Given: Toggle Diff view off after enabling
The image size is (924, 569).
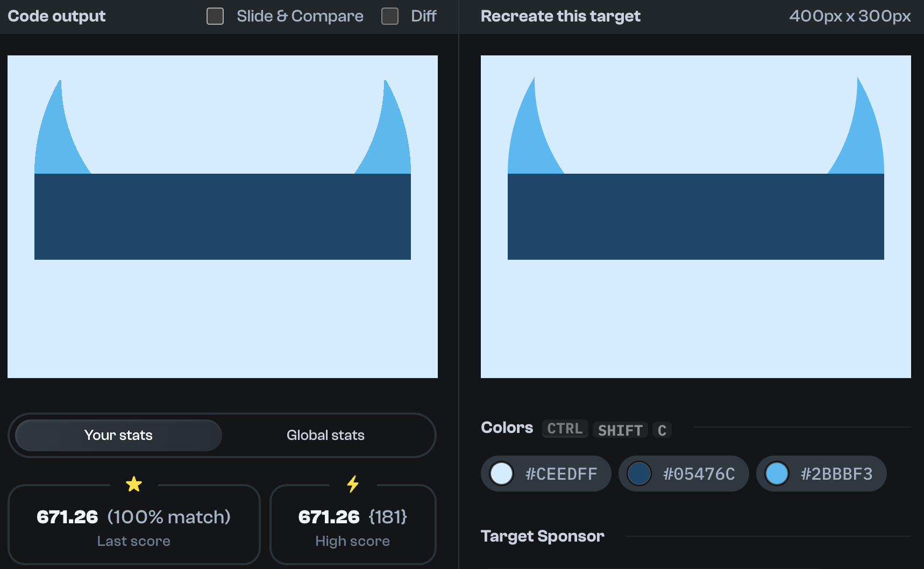Looking at the screenshot, I should point(389,16).
